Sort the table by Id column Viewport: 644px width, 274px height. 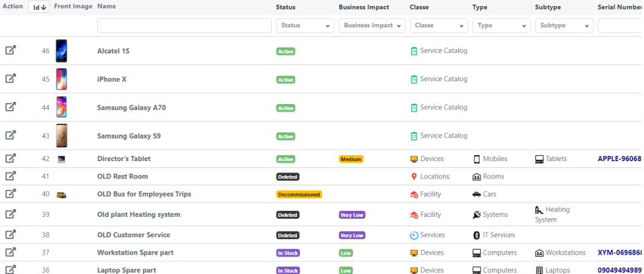[40, 7]
